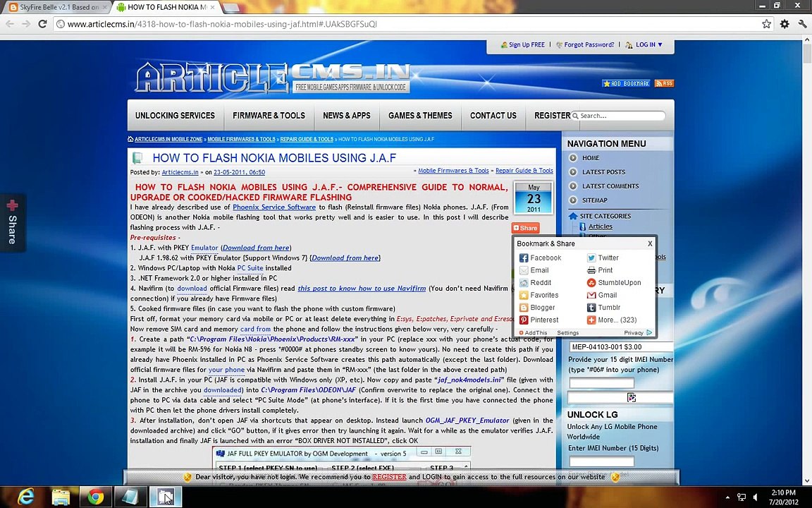This screenshot has height=508, width=812.
Task: Click the address bar URL
Action: [x=223, y=24]
